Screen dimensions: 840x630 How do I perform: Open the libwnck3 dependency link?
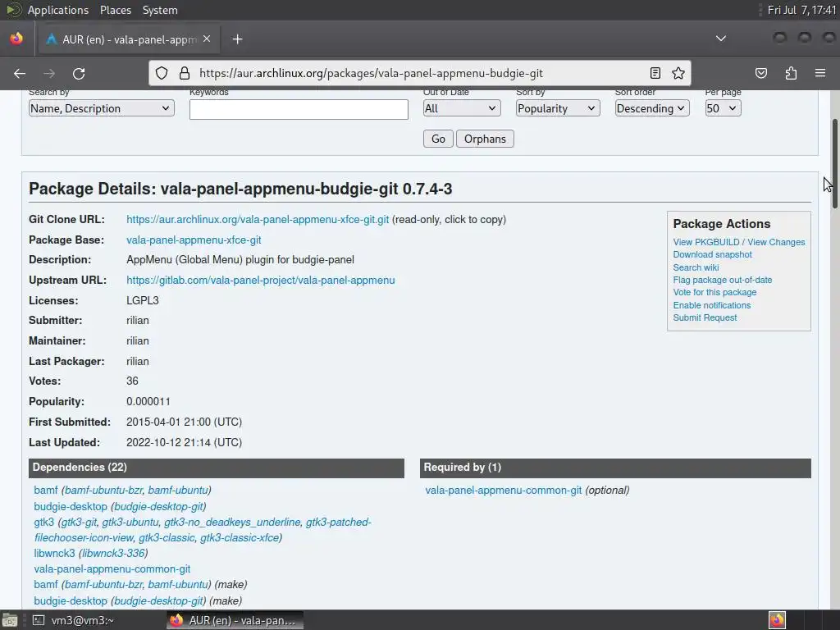54,553
